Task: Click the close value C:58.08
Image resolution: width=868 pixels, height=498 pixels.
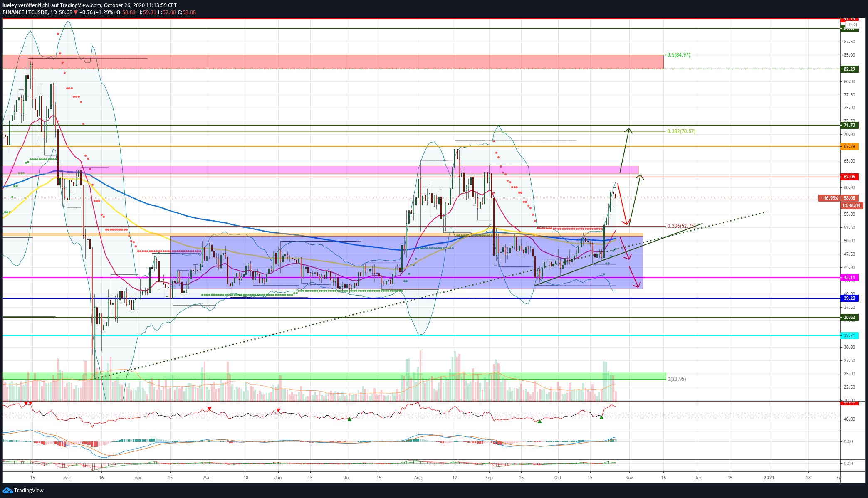Action: pos(187,12)
